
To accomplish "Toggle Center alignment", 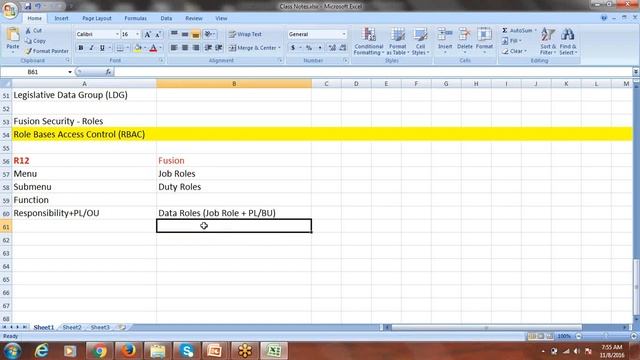I will coord(185,48).
